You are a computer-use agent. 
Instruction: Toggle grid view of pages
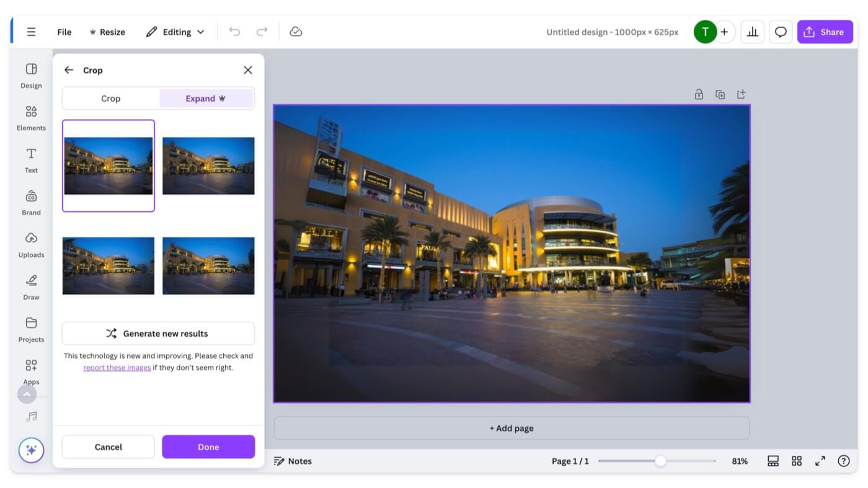(797, 461)
